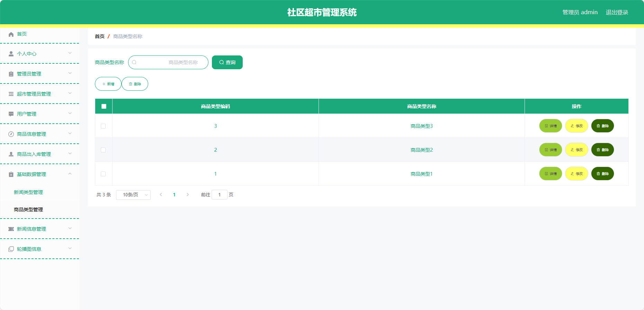Screen dimensions: 644x310
Task: Click the 首页 breadcrumb link
Action: [x=100, y=36]
